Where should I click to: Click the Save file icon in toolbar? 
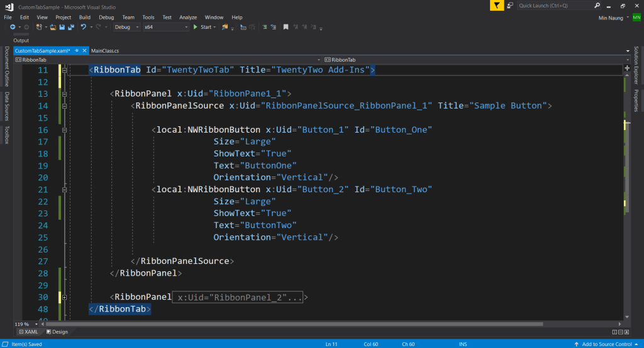tap(62, 27)
